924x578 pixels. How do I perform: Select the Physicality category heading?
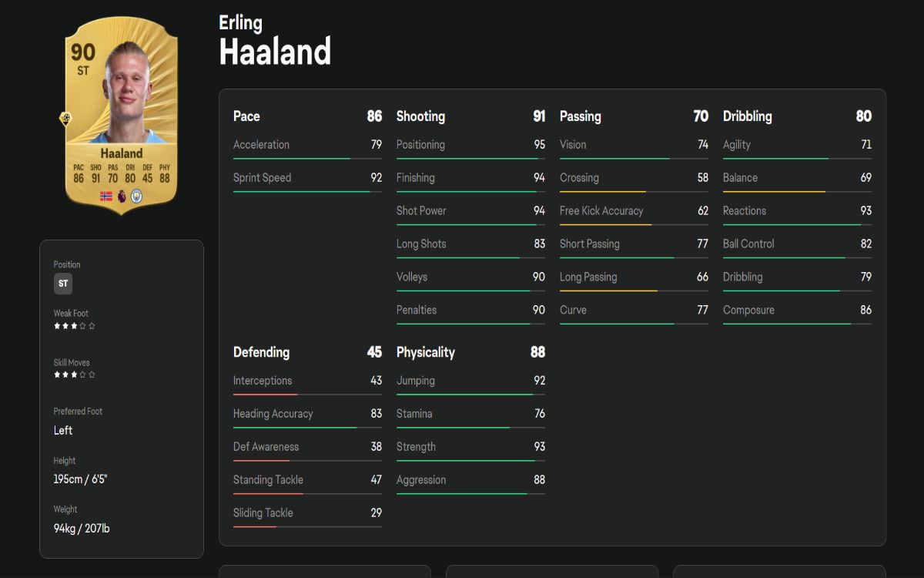(x=425, y=352)
